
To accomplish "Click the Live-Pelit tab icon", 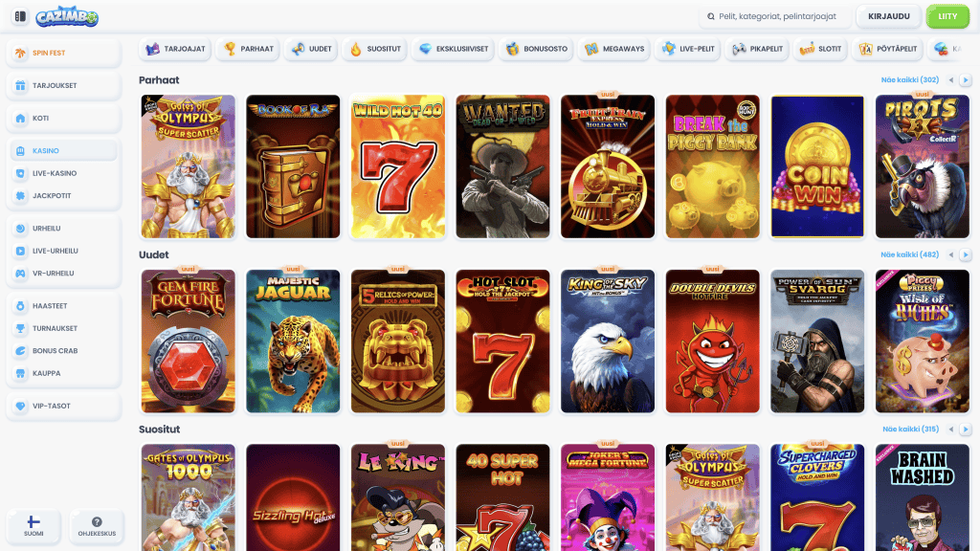I will point(669,49).
